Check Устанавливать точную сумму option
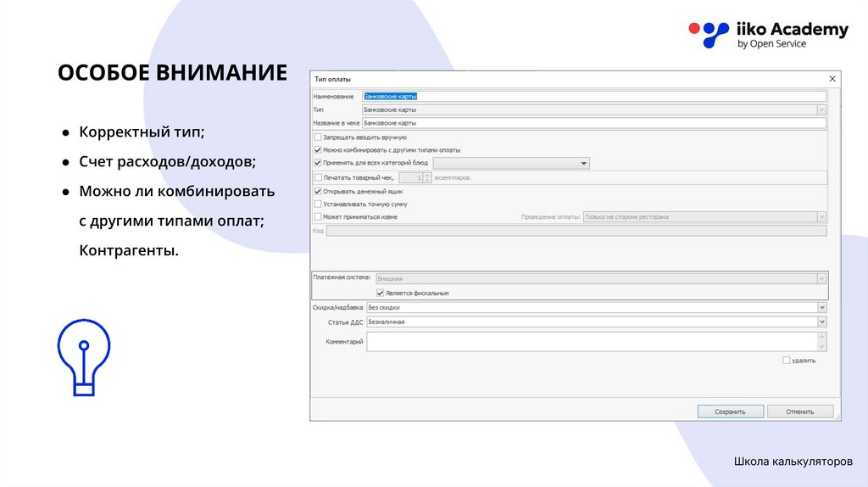 point(318,204)
